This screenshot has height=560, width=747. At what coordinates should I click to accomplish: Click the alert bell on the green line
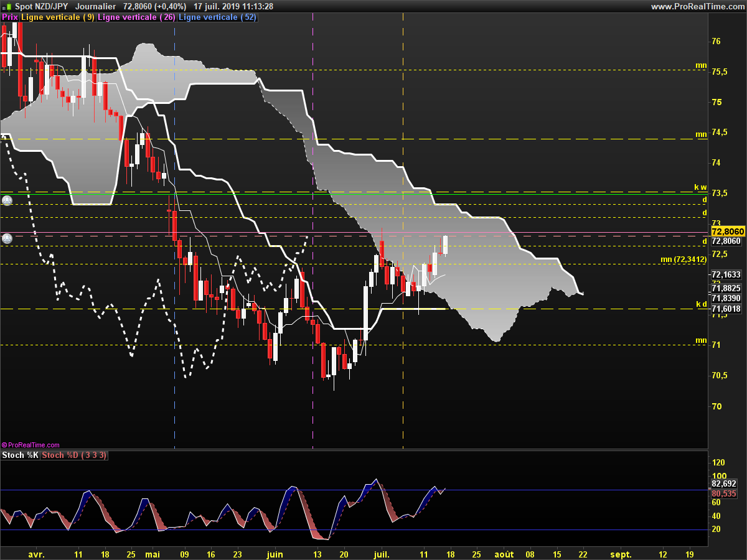pyautogui.click(x=7, y=200)
